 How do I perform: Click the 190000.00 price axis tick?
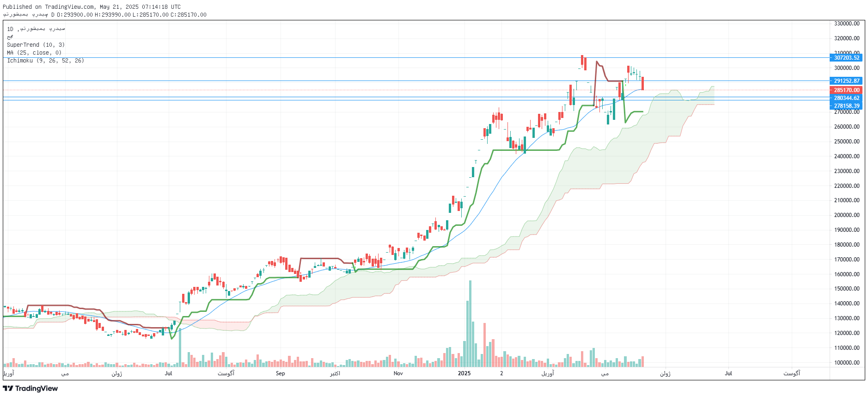pos(847,230)
